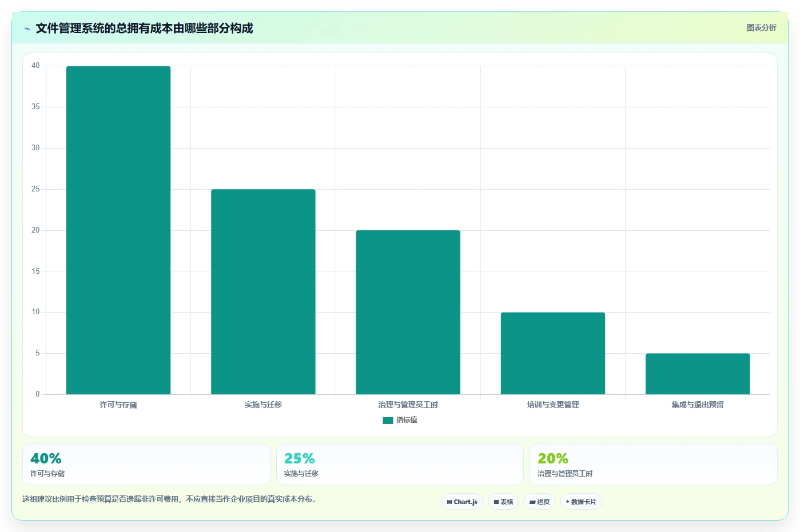This screenshot has width=800, height=532.
Task: Click the y-axis value 10
Action: [35, 312]
